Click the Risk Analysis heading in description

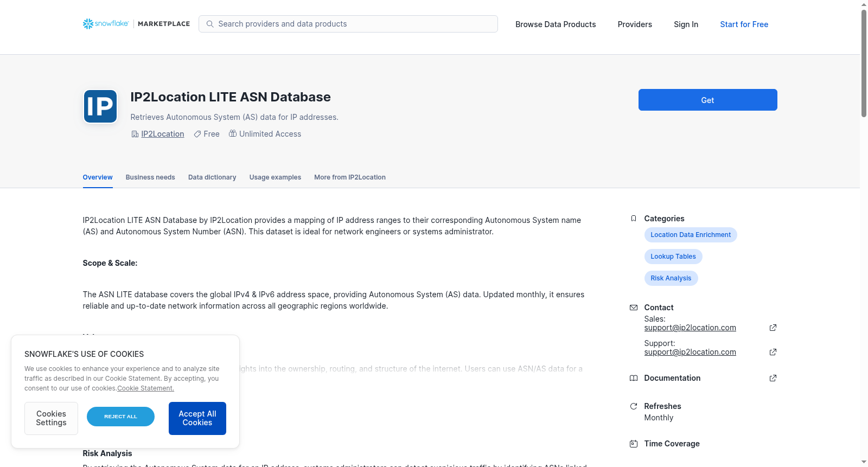[107, 453]
